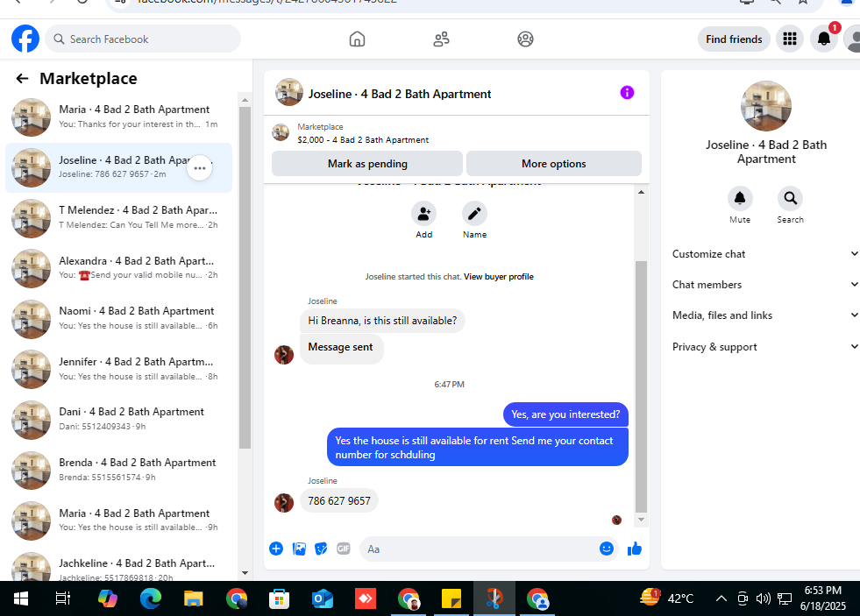This screenshot has height=616, width=860.
Task: Open Microsoft Store from taskbar
Action: (x=279, y=598)
